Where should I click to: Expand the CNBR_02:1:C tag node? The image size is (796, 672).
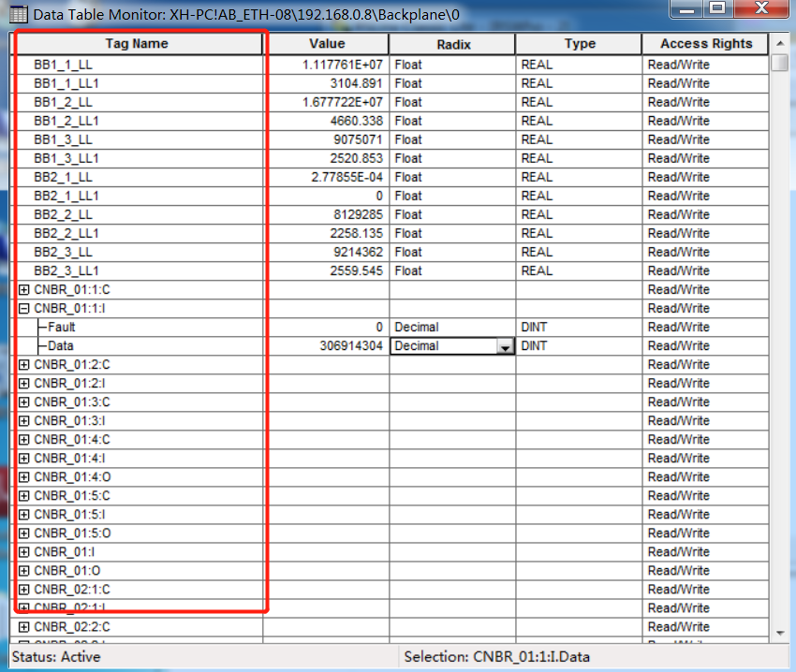(x=24, y=589)
